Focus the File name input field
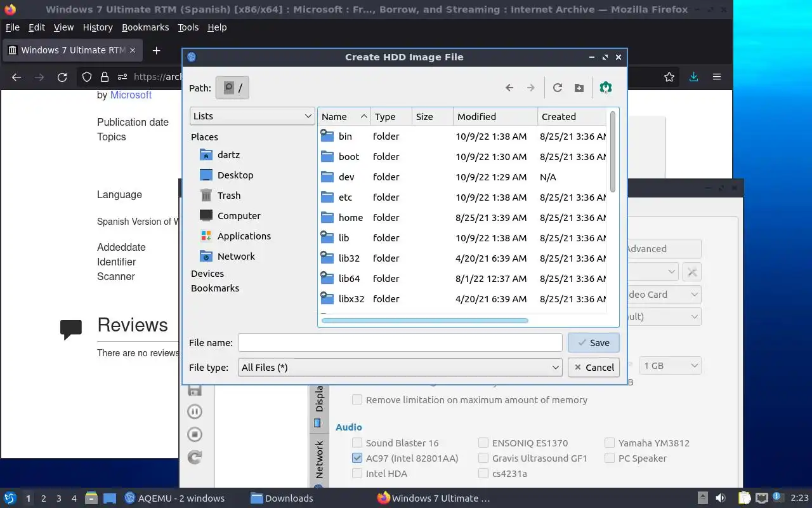 click(x=400, y=342)
